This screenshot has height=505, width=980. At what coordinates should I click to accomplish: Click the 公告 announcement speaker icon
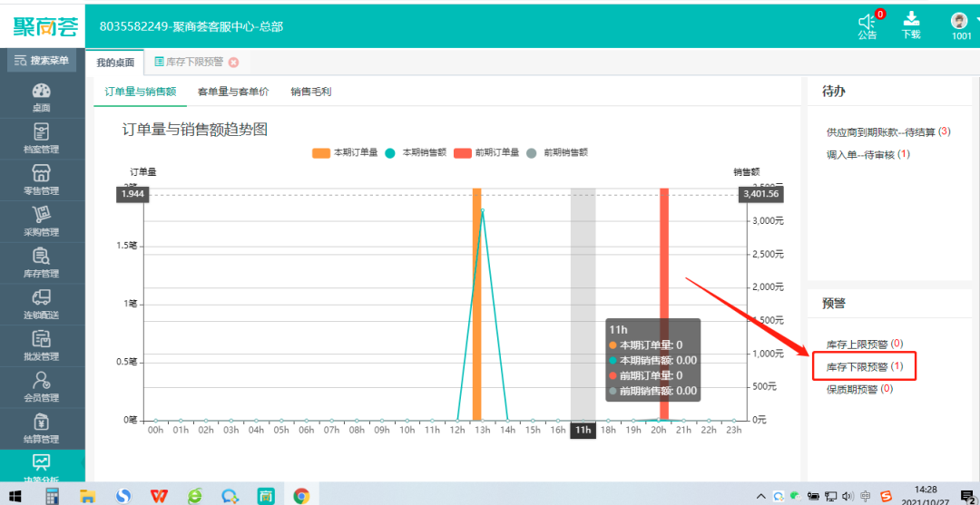pos(867,21)
